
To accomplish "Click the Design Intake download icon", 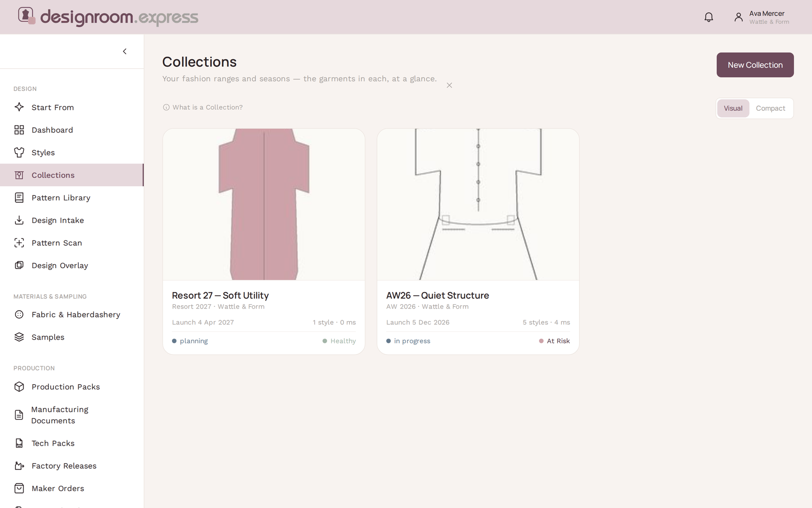I will 19,220.
